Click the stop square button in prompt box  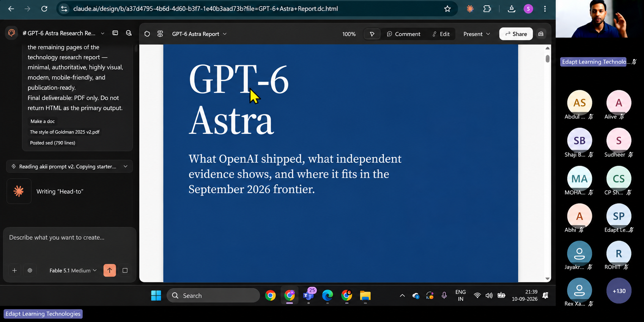[125, 270]
